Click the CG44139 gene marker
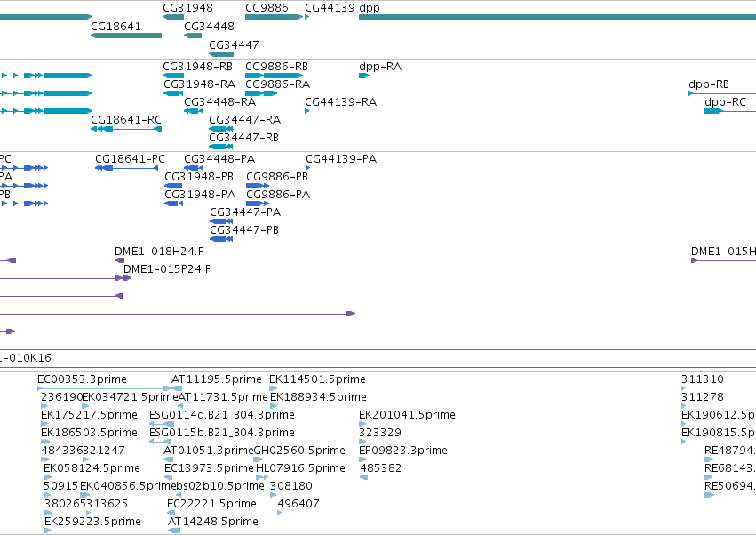756x535 pixels. tap(307, 17)
